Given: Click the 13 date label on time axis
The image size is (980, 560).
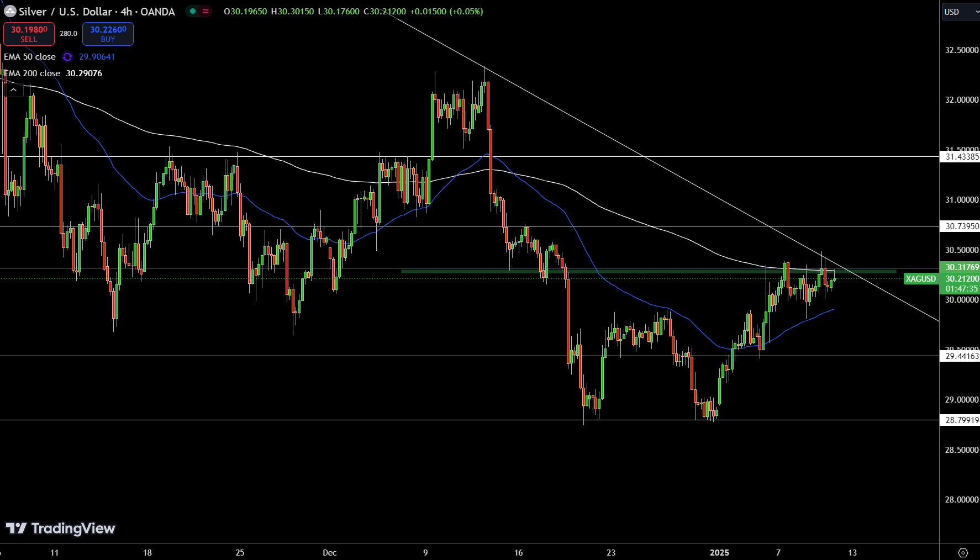Looking at the screenshot, I should click(x=852, y=552).
